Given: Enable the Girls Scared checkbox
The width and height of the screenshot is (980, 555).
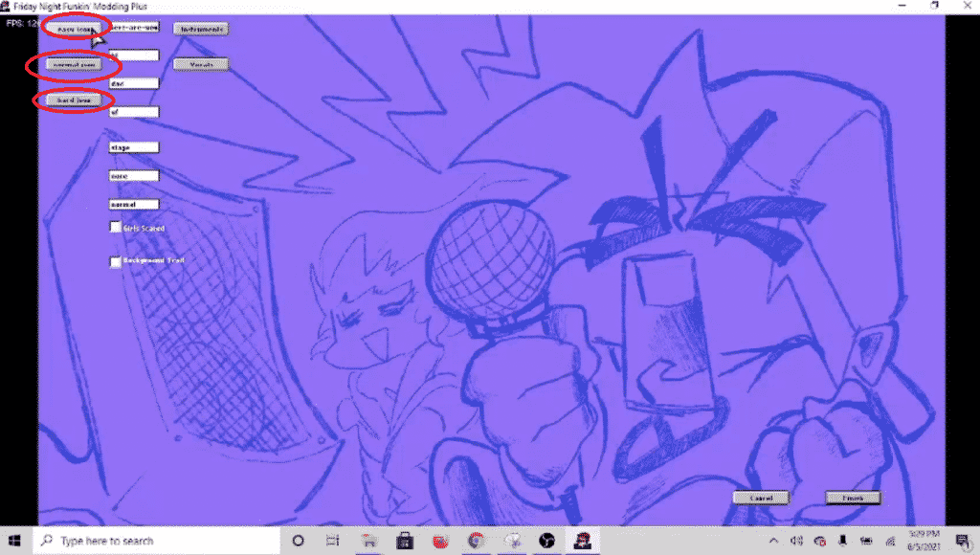Looking at the screenshot, I should tap(116, 228).
